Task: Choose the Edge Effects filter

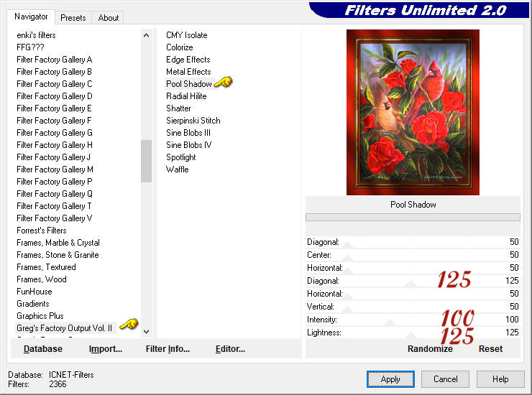Action: coord(188,60)
